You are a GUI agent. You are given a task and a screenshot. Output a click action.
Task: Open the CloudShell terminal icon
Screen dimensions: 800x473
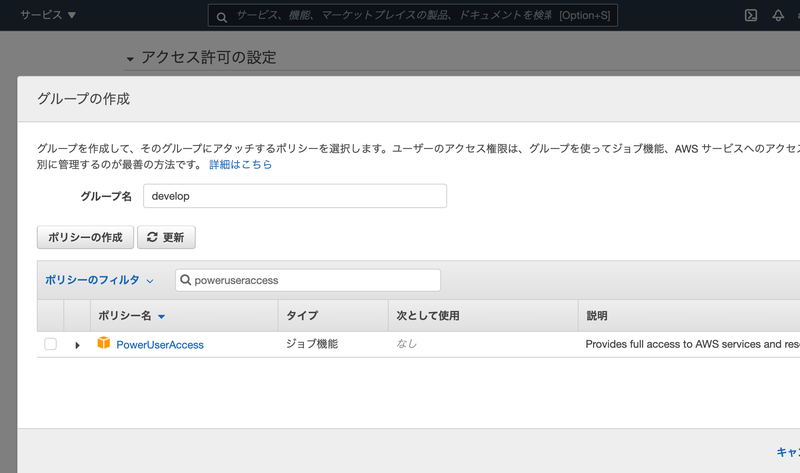point(751,15)
